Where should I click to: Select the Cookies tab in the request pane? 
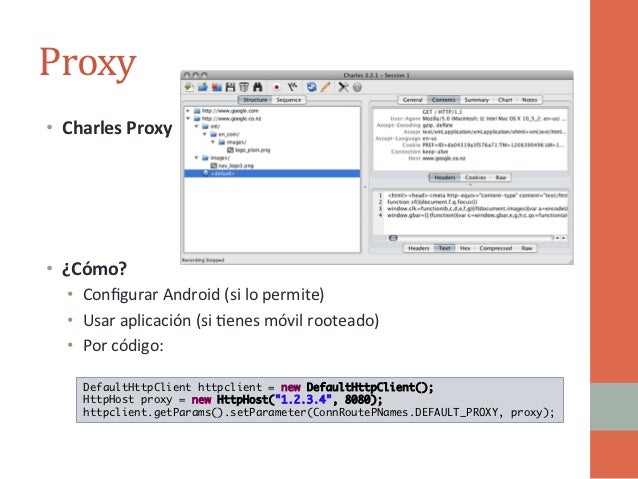point(475,177)
